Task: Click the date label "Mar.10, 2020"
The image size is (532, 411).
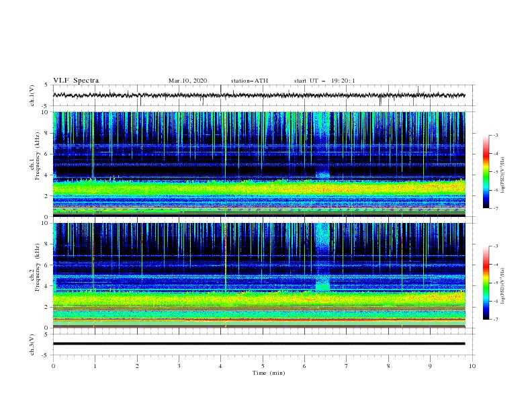Action: (187, 81)
